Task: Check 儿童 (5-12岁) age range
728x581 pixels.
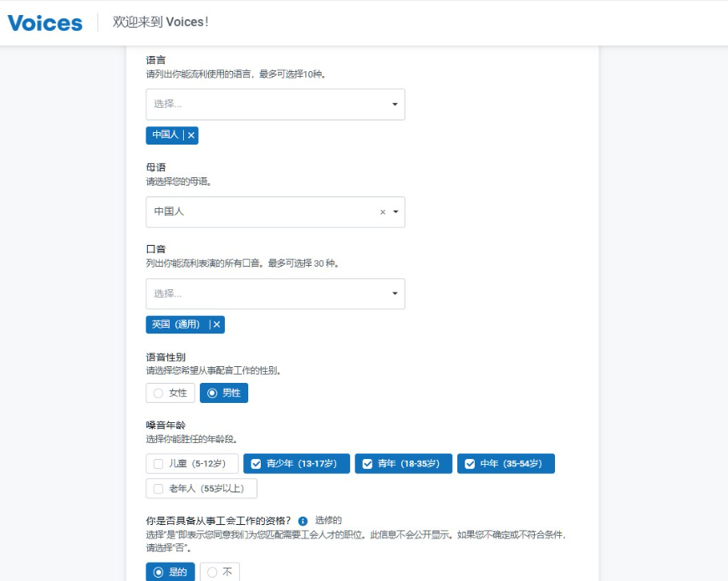Action: coord(192,464)
